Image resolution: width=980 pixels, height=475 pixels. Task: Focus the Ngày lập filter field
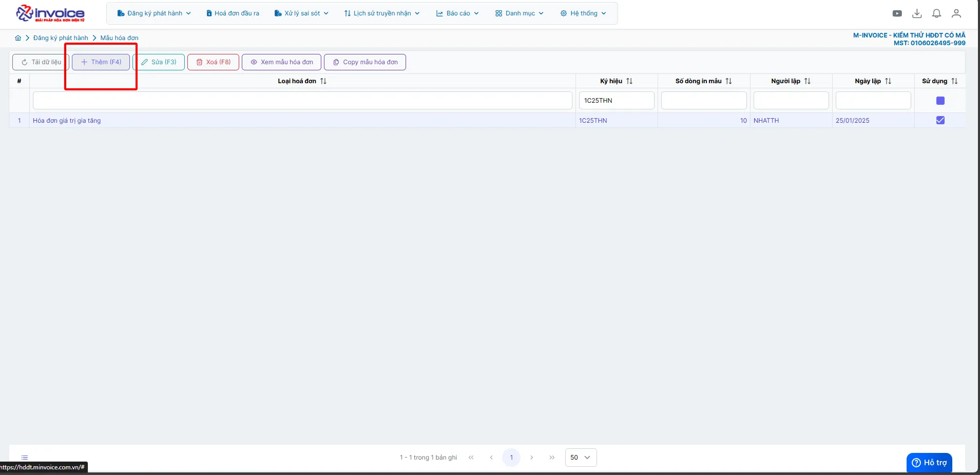point(873,101)
